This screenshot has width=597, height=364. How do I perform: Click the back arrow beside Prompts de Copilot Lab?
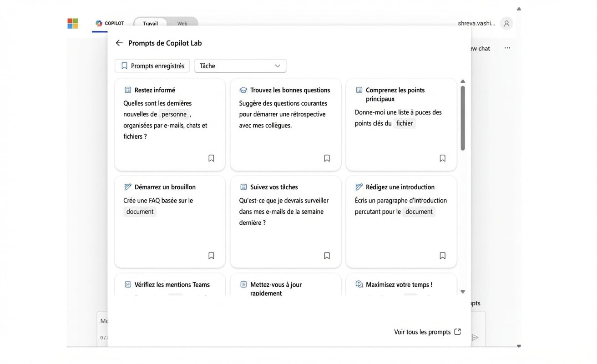[119, 43]
